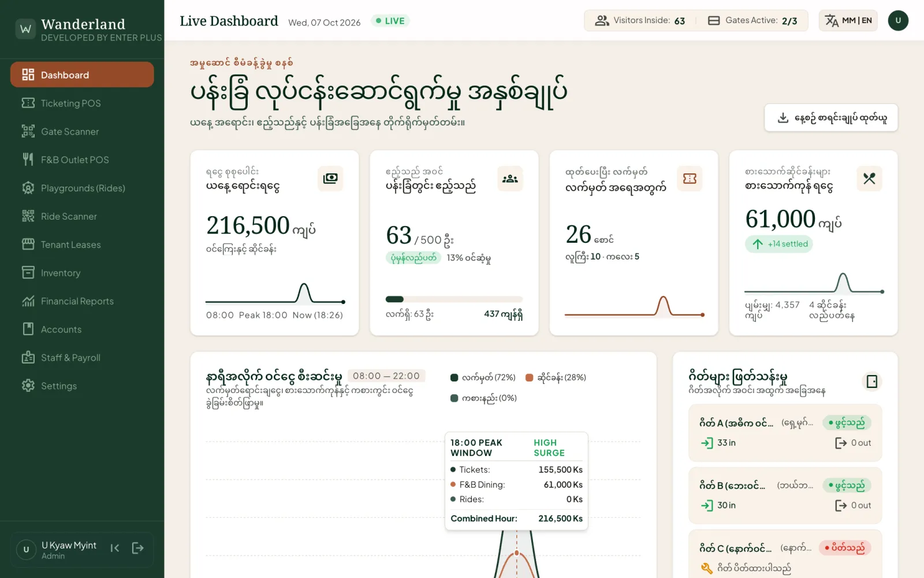Viewport: 924px width, 578px height.
Task: Collapse the sidebar with the arrow icon
Action: (115, 548)
